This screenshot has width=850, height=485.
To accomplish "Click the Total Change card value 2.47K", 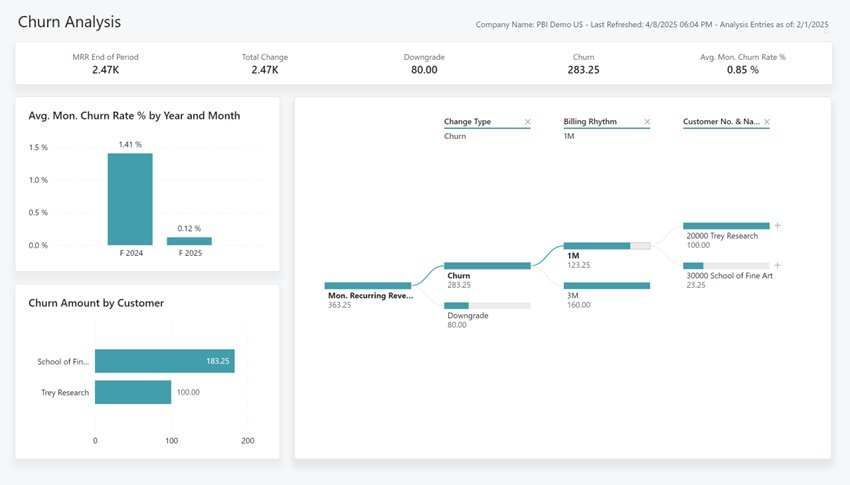I will [x=265, y=70].
